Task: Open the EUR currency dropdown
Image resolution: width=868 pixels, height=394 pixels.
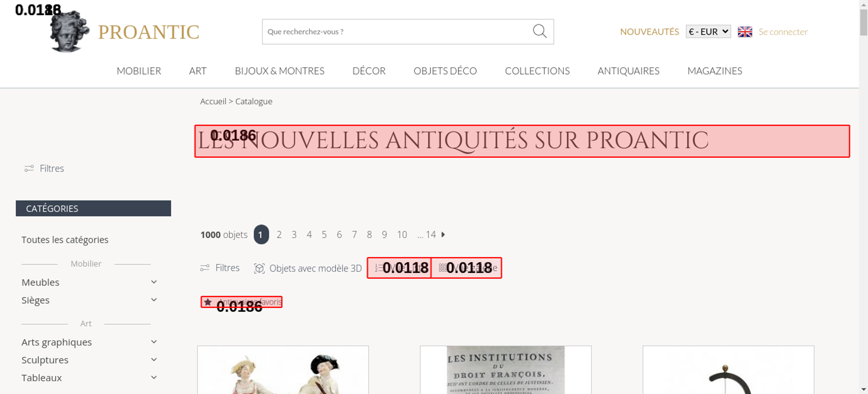Action: [708, 32]
